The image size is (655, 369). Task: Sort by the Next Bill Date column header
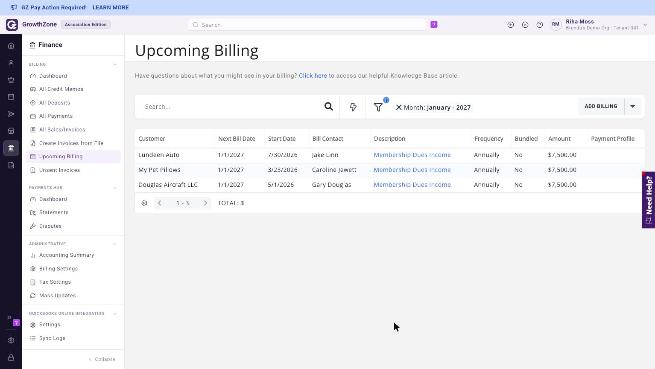[236, 139]
